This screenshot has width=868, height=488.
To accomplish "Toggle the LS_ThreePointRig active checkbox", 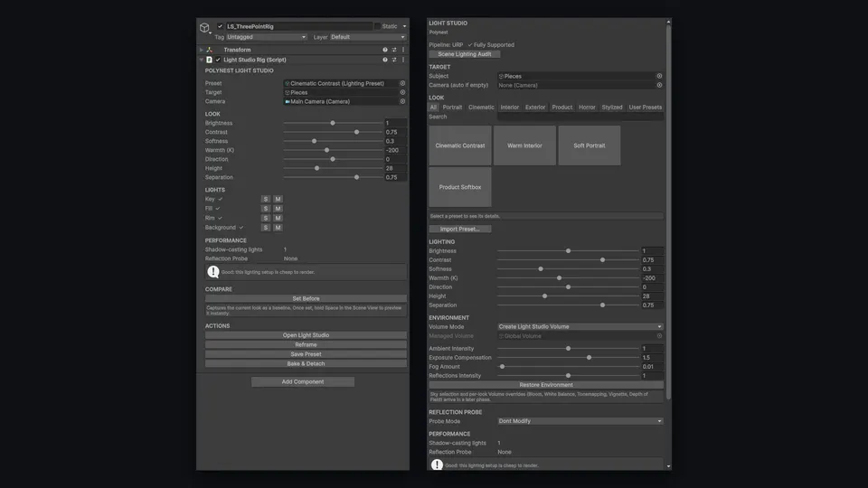I will [x=220, y=26].
